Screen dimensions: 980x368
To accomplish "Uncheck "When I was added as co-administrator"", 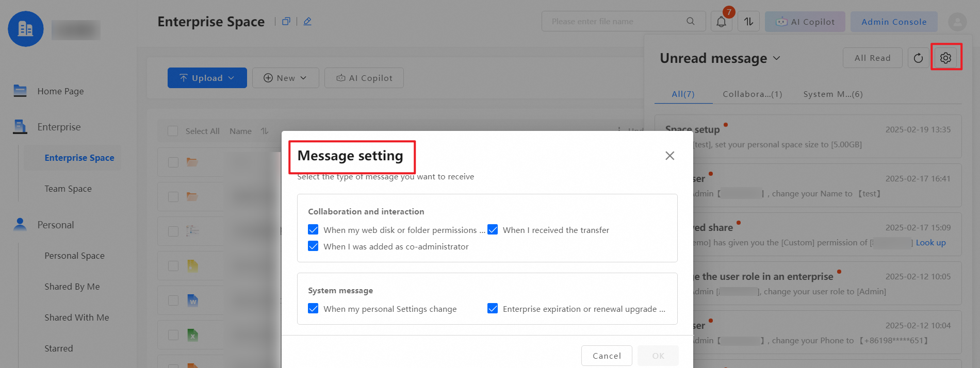I will coord(313,246).
